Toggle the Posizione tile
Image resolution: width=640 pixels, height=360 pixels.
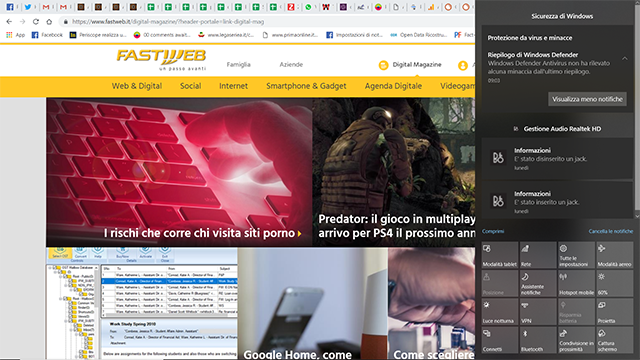point(500,284)
